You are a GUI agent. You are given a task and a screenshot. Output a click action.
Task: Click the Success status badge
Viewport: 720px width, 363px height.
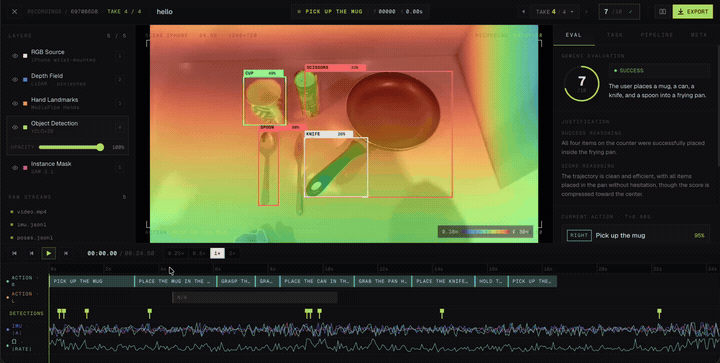[x=659, y=71]
